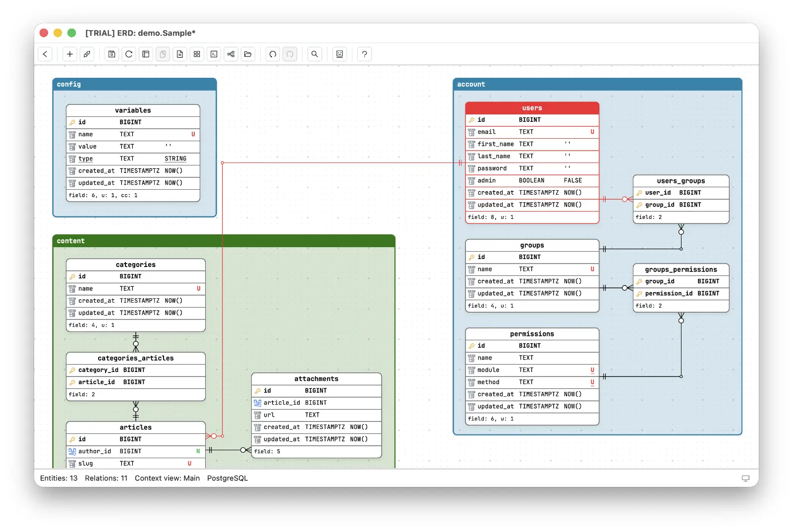Click the four-squares grid icon
793x532 pixels.
point(197,54)
